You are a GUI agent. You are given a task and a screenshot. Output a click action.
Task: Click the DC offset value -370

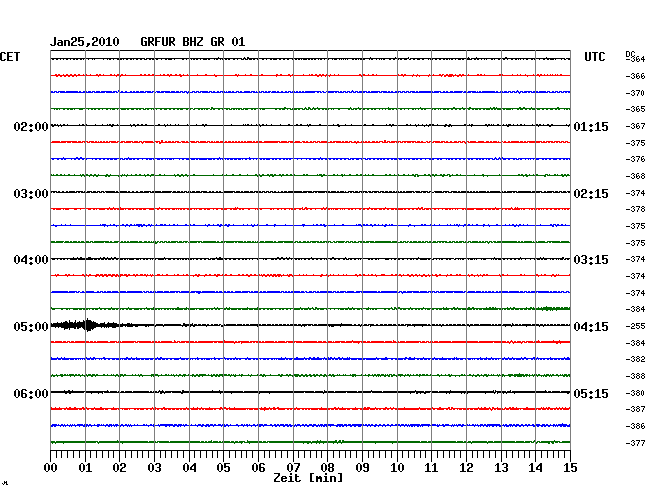point(635,93)
